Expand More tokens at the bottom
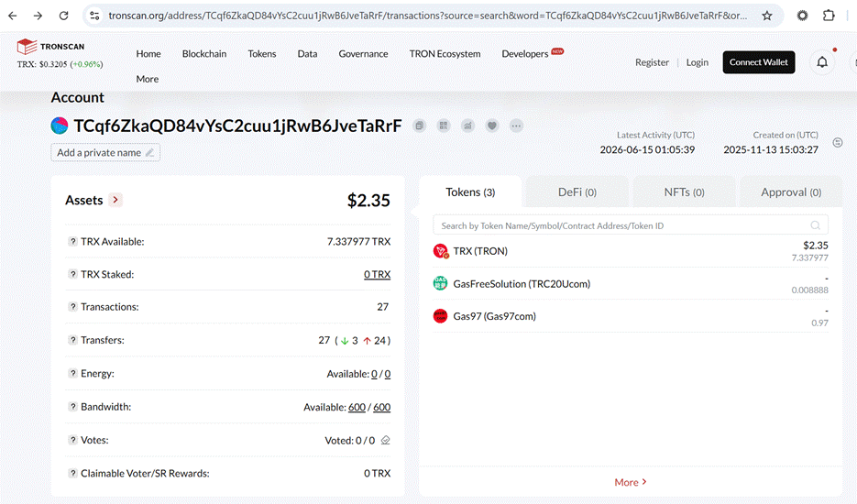Viewport: 857px width, 504px height. pos(631,482)
